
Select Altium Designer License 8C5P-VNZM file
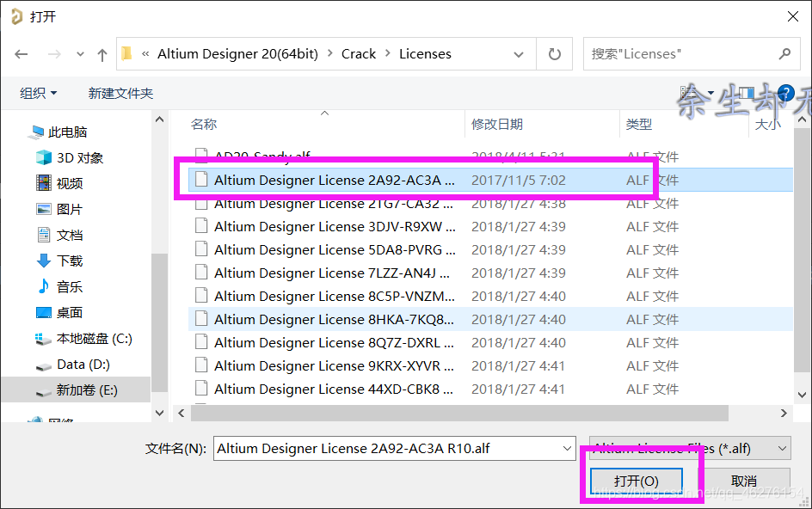click(490, 296)
